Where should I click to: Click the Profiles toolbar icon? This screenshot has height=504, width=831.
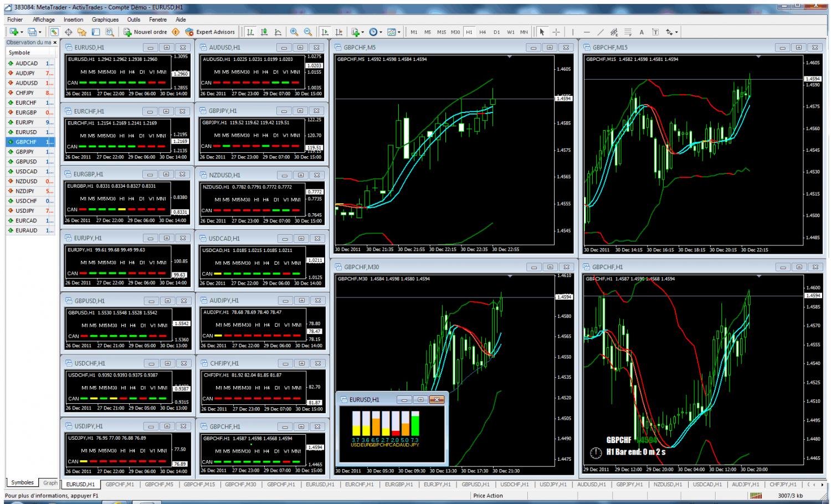pos(32,32)
